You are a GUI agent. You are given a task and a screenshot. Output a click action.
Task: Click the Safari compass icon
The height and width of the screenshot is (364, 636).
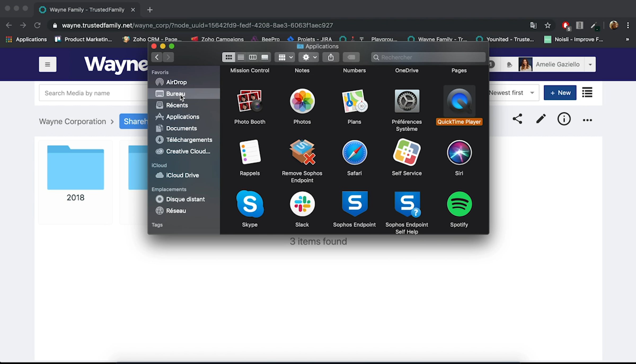[354, 153]
